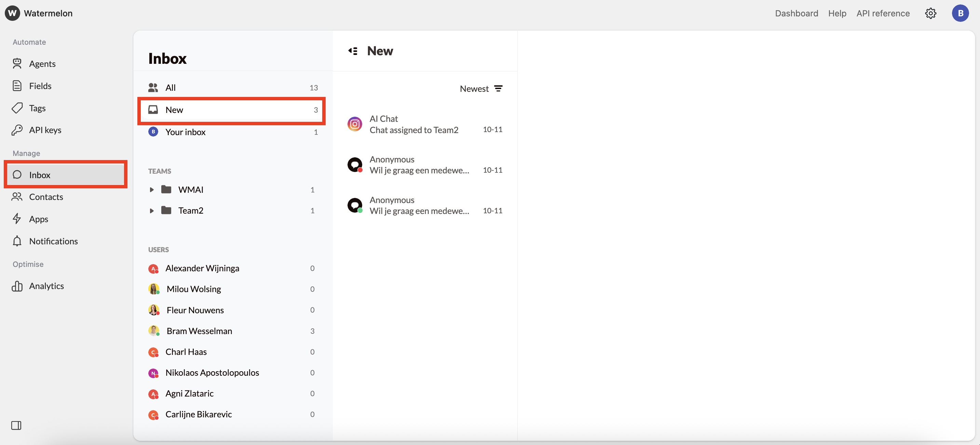Select Agents under the Automate section
Image resolution: width=980 pixels, height=445 pixels.
point(43,63)
